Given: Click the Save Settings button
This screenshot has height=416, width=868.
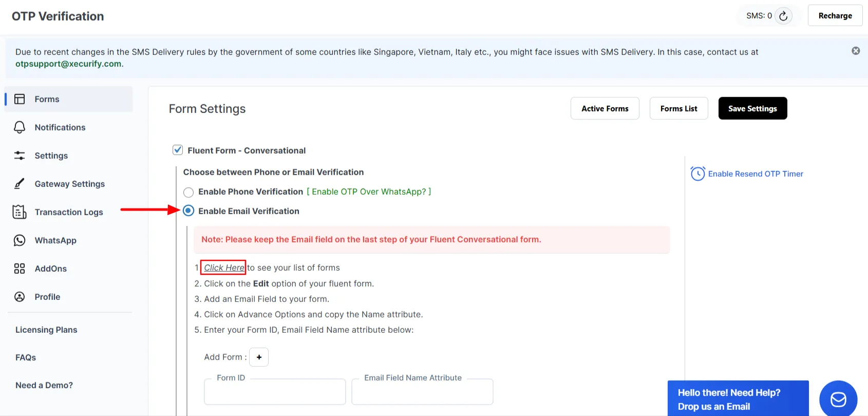Looking at the screenshot, I should click(x=752, y=108).
